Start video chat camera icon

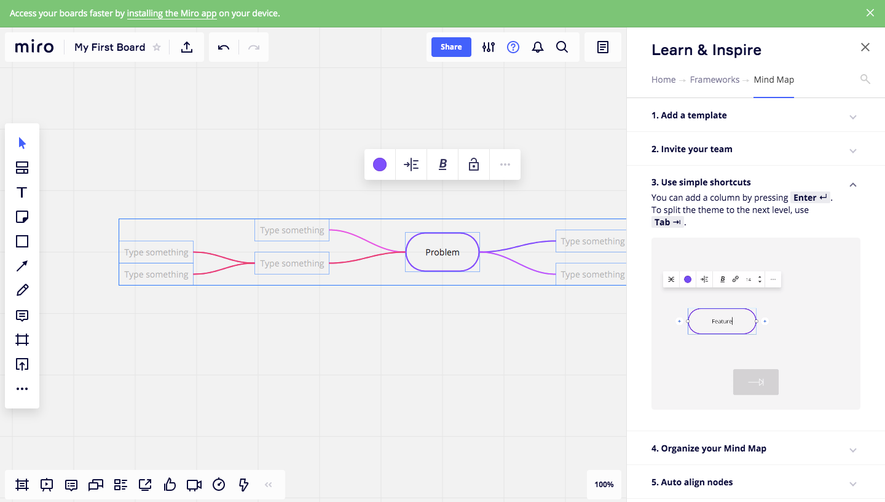[194, 484]
